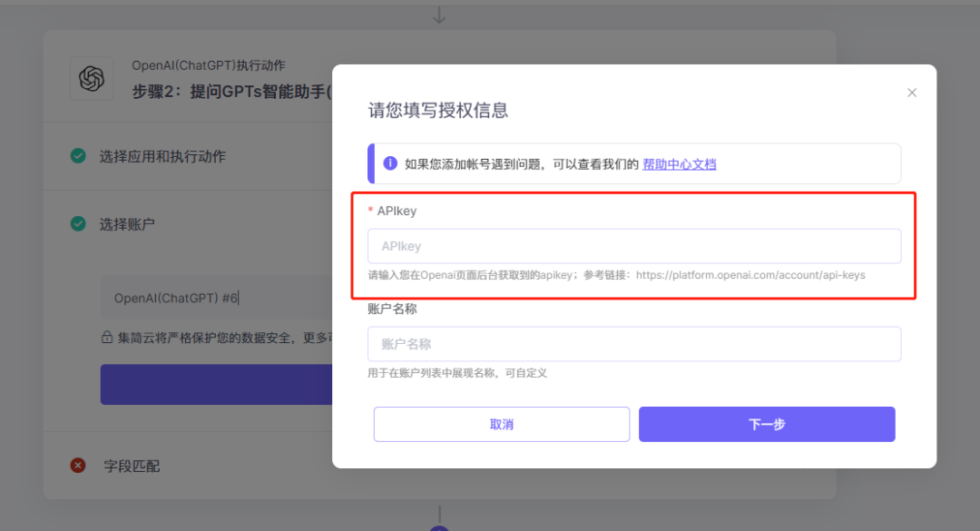Click the green check beside 选择账户

[x=78, y=223]
